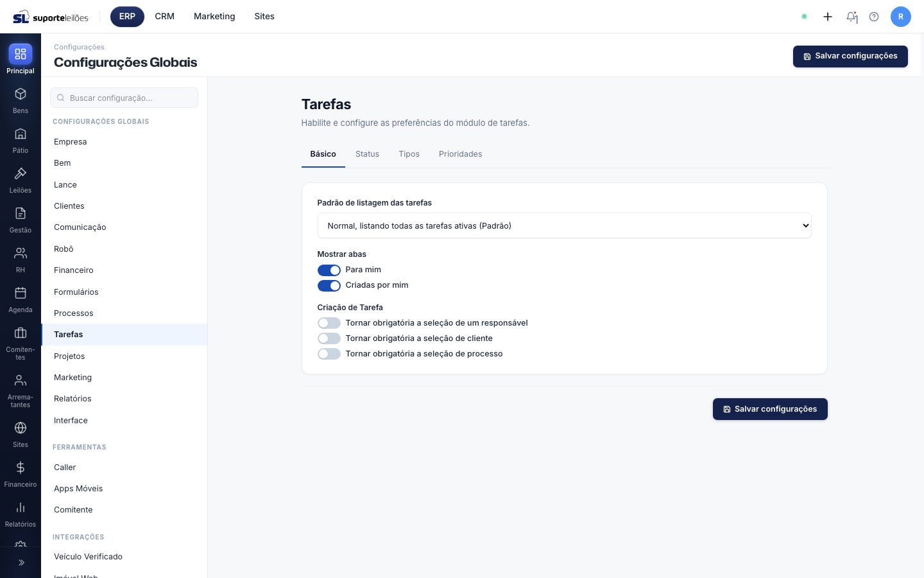The image size is (924, 578).
Task: Enable mandatory cliente selection switch
Action: 329,338
